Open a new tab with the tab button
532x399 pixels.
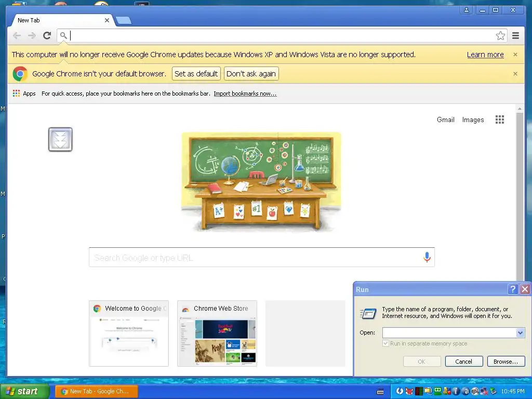click(x=124, y=21)
